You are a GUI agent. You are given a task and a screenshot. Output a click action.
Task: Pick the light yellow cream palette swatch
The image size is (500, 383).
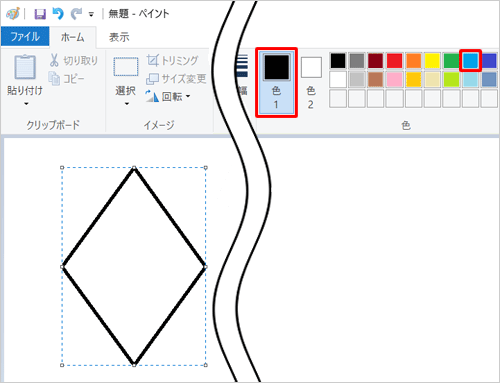pos(433,79)
